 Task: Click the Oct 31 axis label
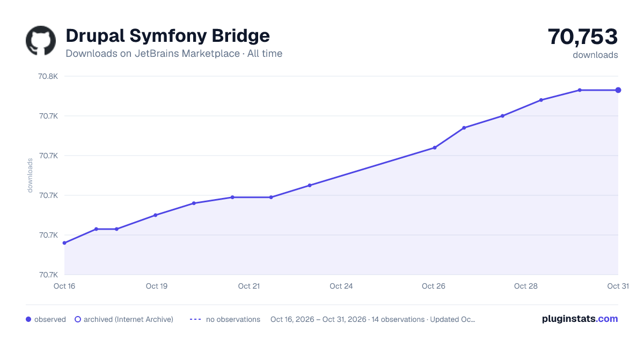tap(618, 286)
